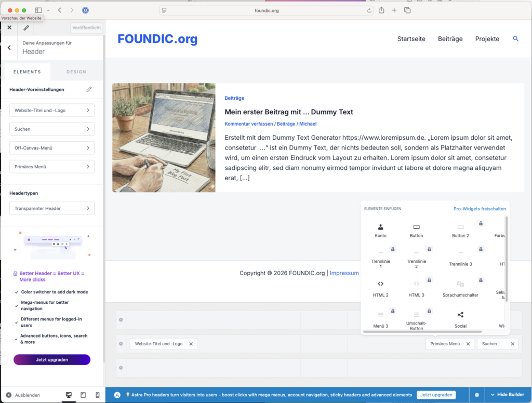Switch to tablet preview mode
Viewport: 532px width, 403px height.
pos(83,395)
